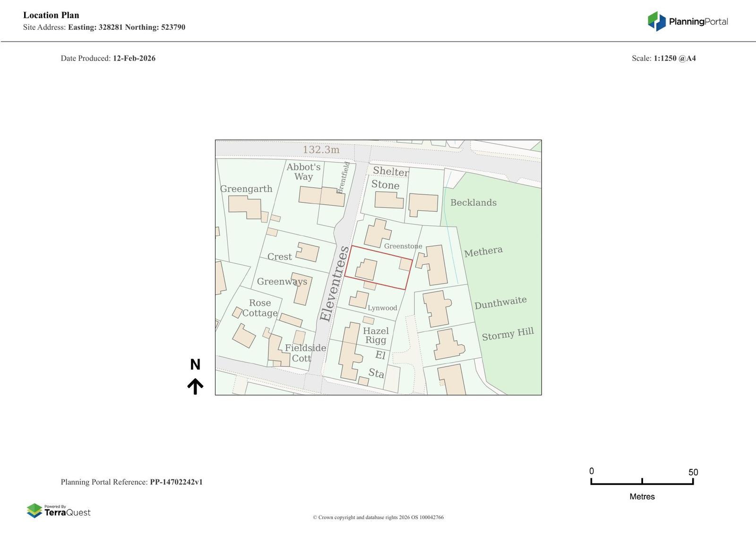Click the Planning Portal logo icon
Viewport: 756px width, 535px height.
coord(656,21)
